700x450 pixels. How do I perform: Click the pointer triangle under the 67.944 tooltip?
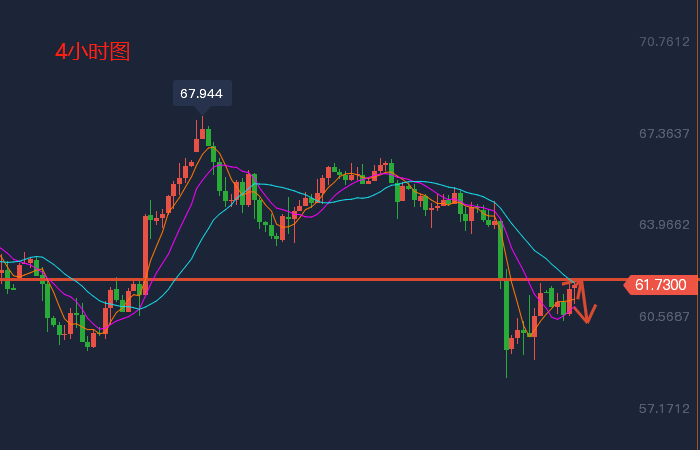202,109
